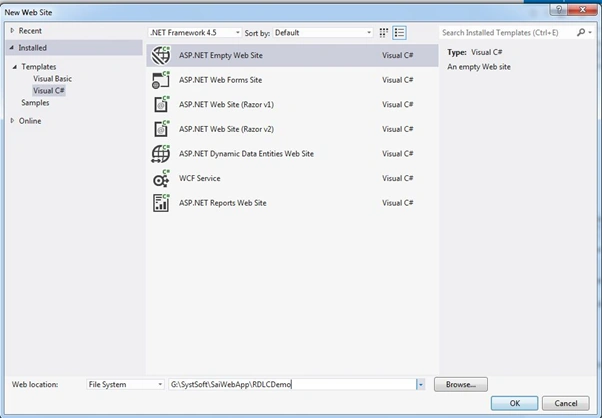Select ASP.NET Web Site (Razor v1) text
602x418 pixels.
[226, 104]
